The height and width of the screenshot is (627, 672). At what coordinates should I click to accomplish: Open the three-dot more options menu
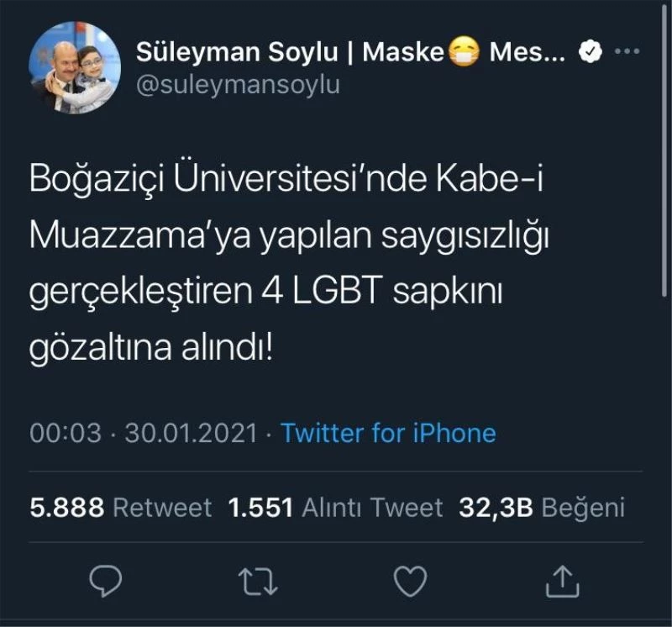pyautogui.click(x=627, y=53)
